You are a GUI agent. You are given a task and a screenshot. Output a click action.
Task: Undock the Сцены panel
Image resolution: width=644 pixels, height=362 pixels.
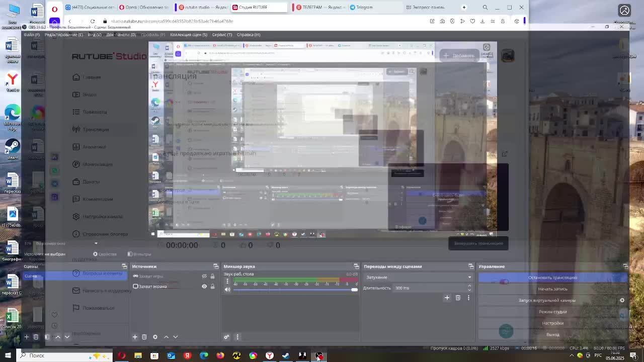(x=124, y=266)
